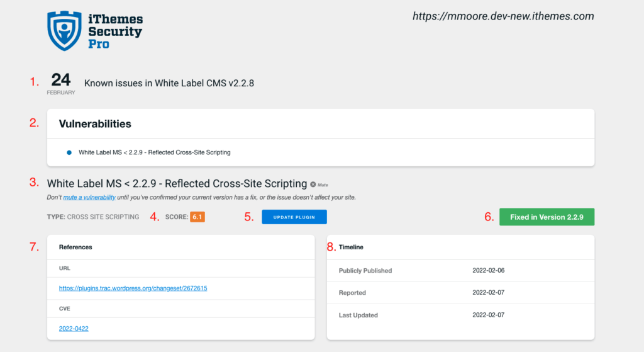This screenshot has width=644, height=352.
Task: Click the 'TYPE: CROSS SITE SCRIPTING' label
Action: (93, 217)
